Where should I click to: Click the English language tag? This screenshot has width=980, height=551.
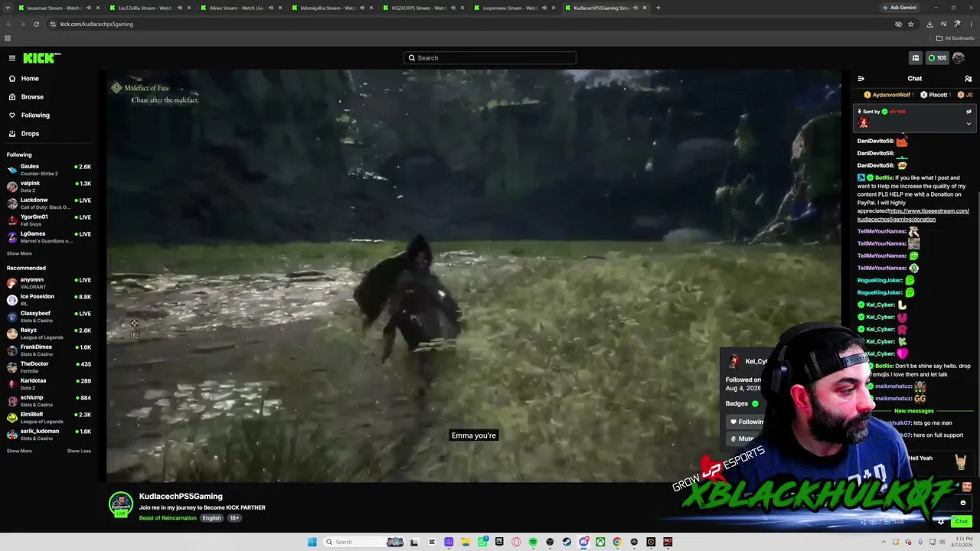tap(211, 518)
